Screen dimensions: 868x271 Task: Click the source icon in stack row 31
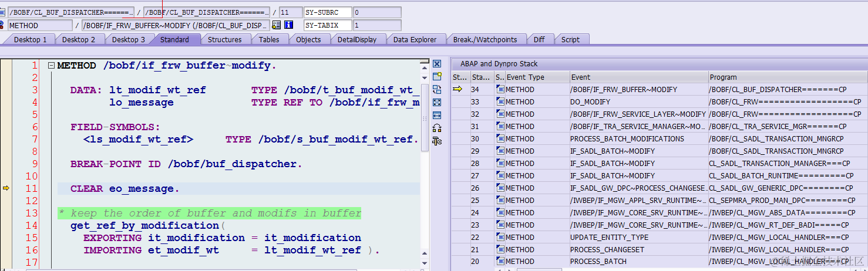click(500, 126)
